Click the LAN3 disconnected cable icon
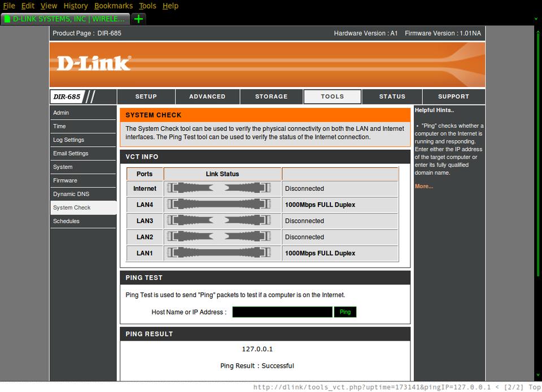542x392 pixels. click(219, 220)
